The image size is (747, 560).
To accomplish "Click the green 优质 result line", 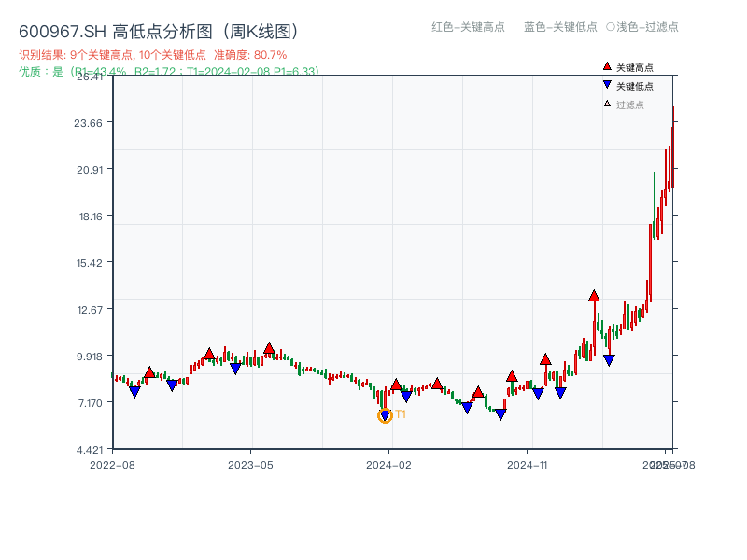I will [169, 72].
